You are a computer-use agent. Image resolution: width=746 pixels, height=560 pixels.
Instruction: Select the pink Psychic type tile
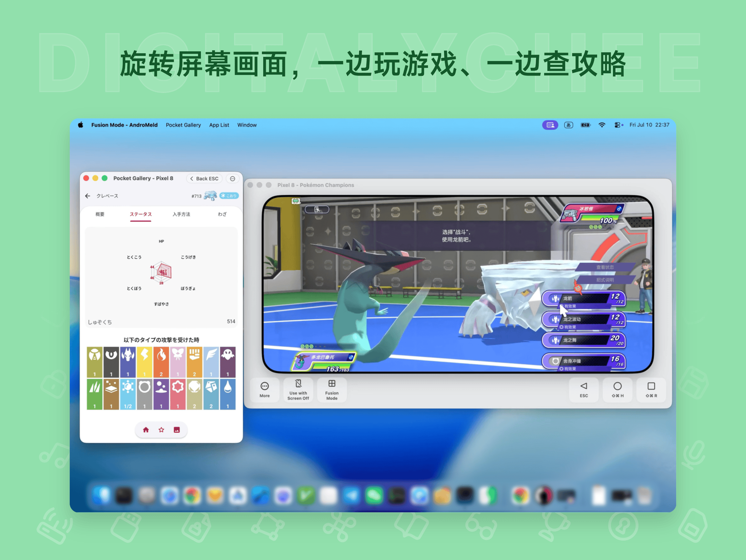coord(178,394)
